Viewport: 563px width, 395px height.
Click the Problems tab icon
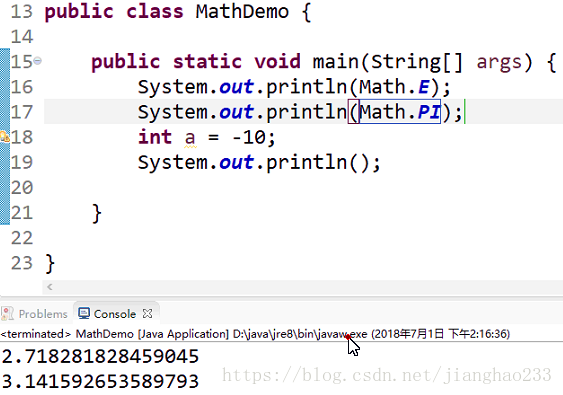pos(8,313)
